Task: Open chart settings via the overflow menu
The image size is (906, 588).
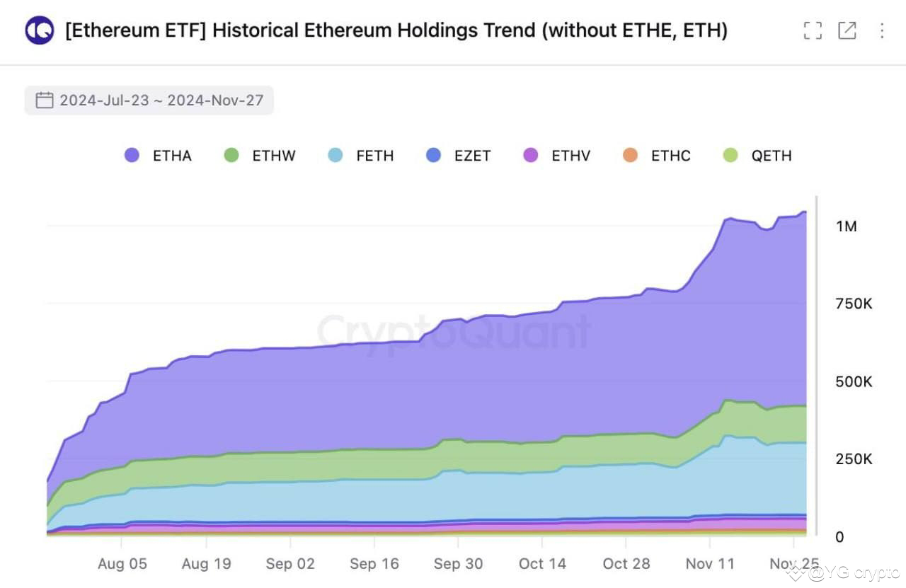Action: pyautogui.click(x=881, y=30)
